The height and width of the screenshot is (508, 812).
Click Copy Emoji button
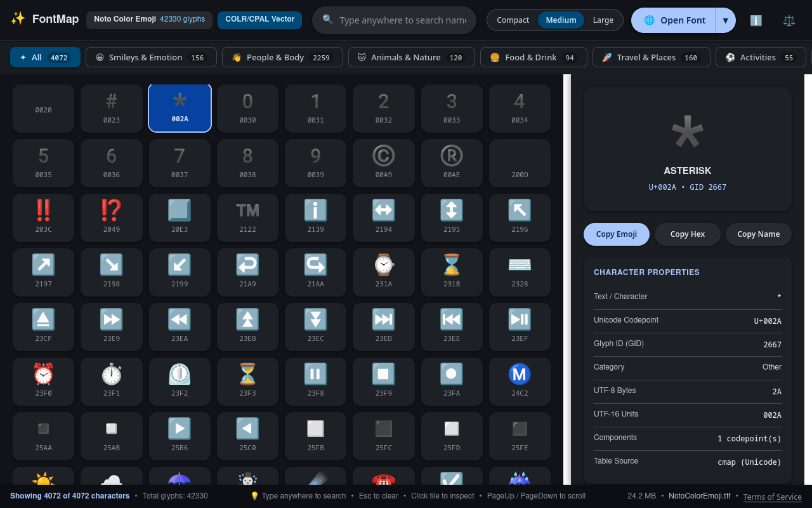[617, 234]
